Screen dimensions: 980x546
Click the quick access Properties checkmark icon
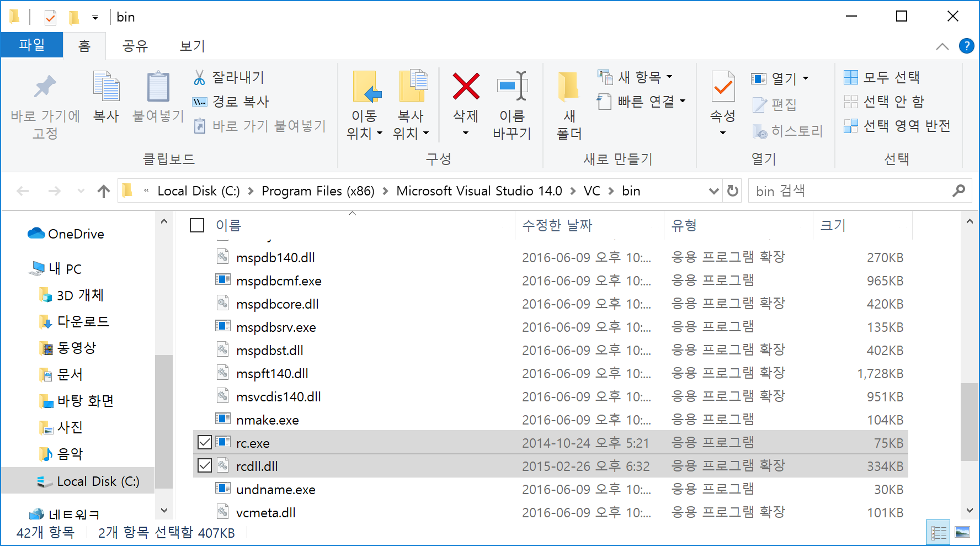point(50,18)
